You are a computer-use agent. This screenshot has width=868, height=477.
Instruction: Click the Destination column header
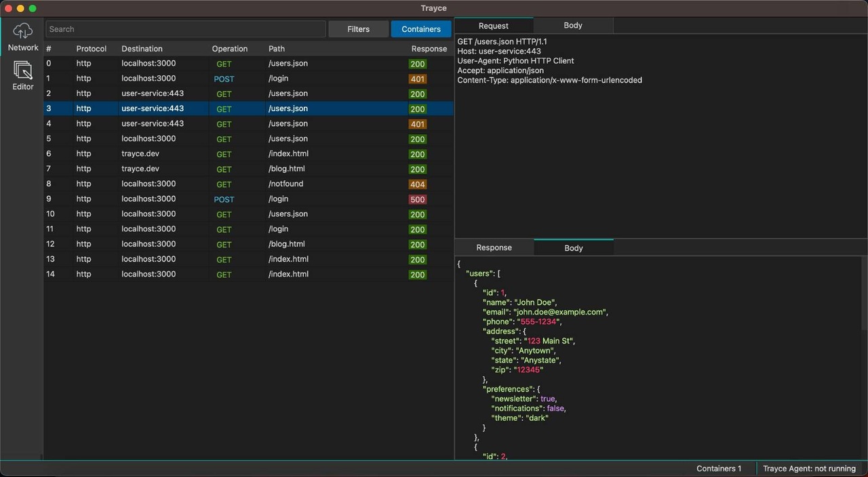point(142,49)
